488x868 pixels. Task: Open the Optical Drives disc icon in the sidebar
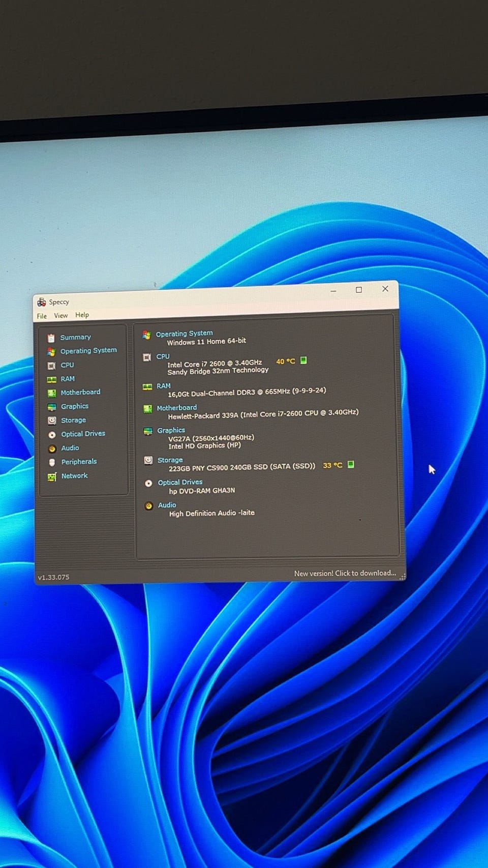52,435
